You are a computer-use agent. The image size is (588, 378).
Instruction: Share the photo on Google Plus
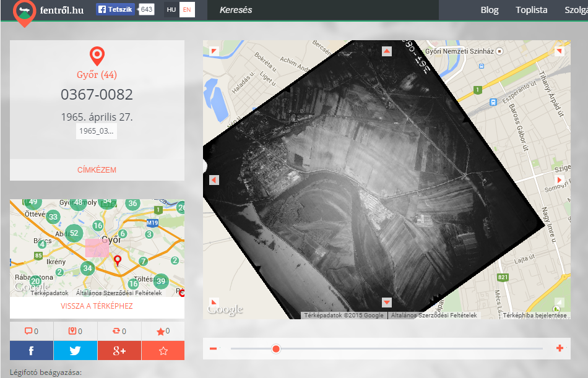(119, 351)
